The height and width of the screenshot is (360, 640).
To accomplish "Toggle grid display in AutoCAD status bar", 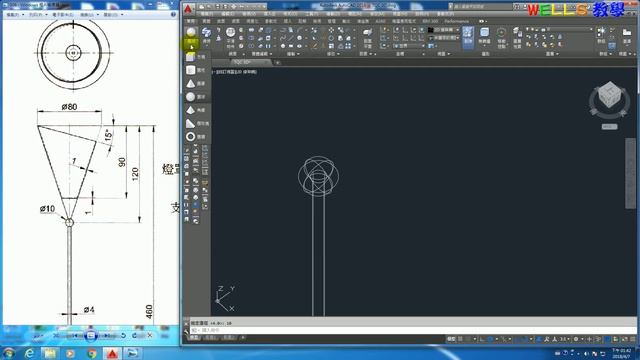I will 461,339.
